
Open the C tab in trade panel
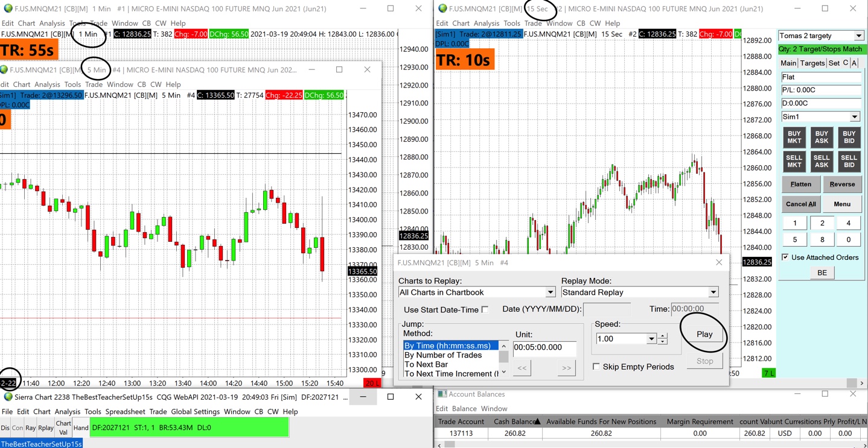tap(845, 63)
